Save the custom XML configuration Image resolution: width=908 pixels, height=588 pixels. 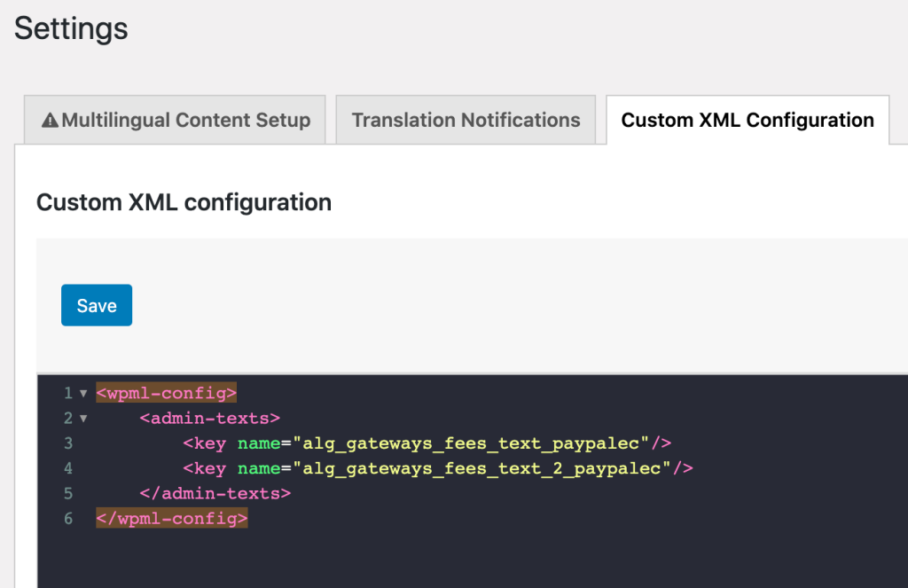pos(97,305)
